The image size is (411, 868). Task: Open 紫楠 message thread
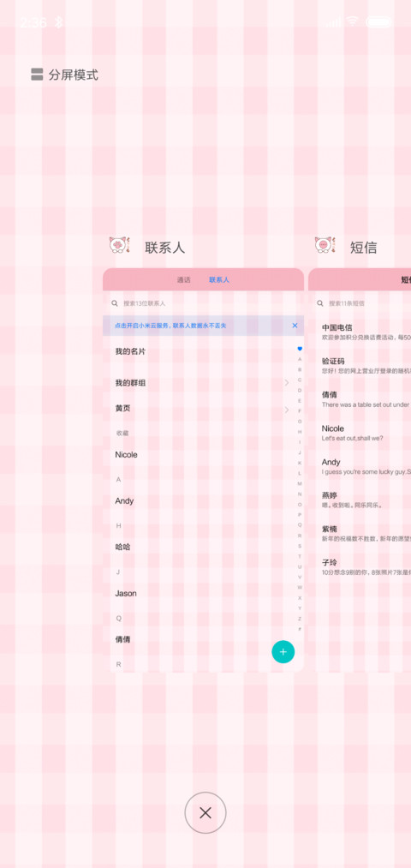pyautogui.click(x=365, y=534)
